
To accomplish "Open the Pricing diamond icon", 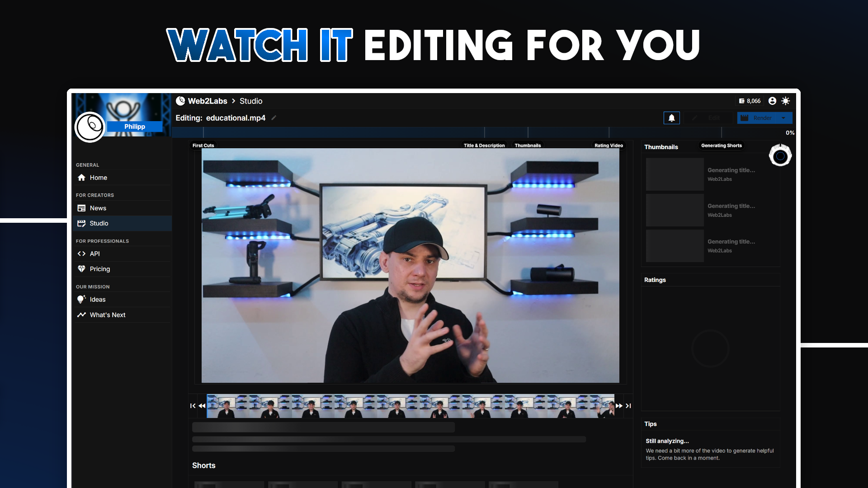I will [x=81, y=269].
